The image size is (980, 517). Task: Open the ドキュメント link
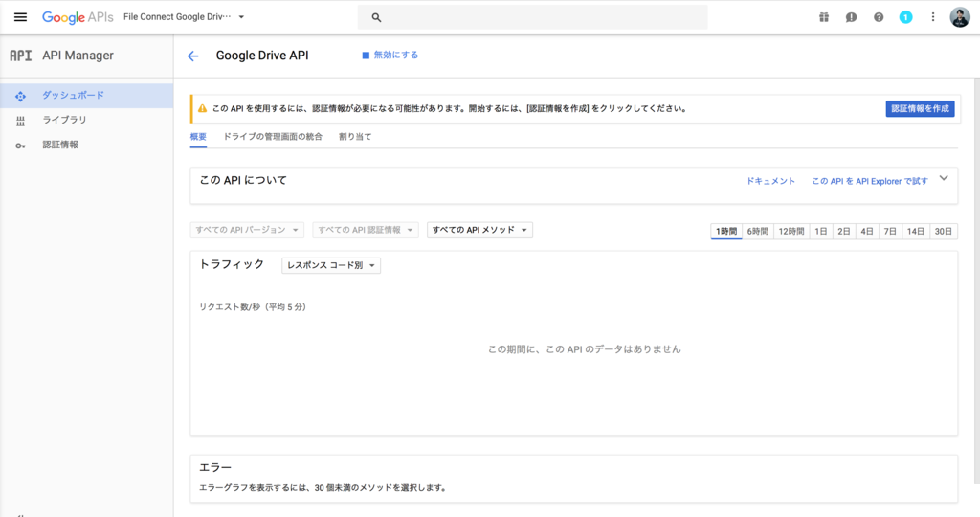point(770,181)
